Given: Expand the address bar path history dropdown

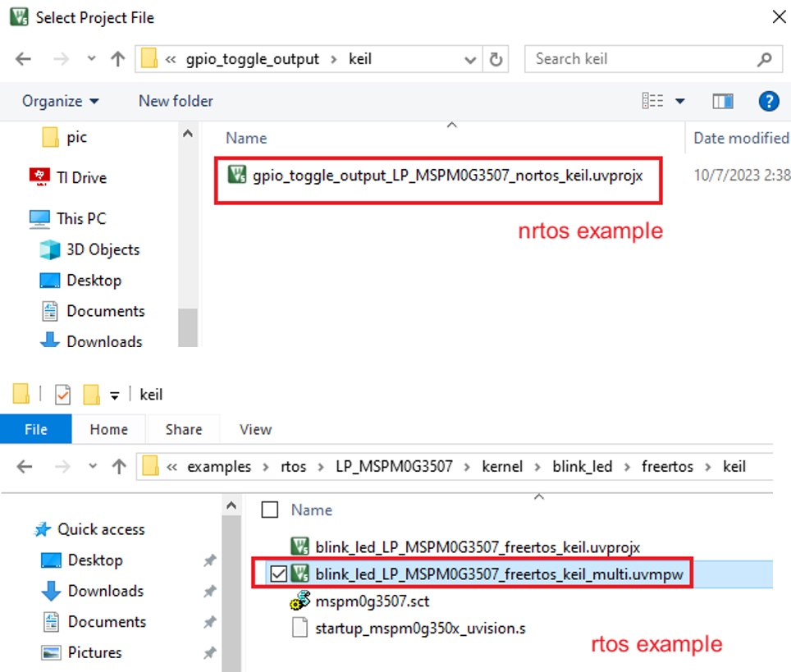Looking at the screenshot, I should (470, 59).
